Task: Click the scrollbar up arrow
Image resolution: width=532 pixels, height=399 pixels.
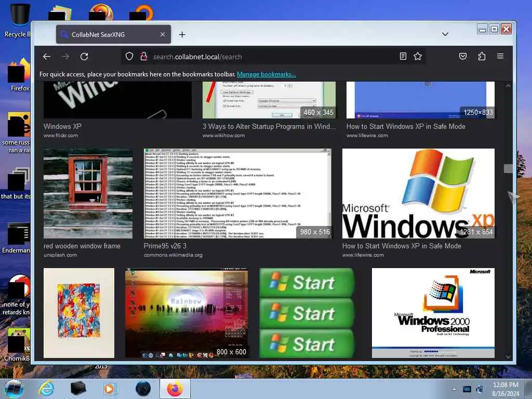Action: coord(508,86)
